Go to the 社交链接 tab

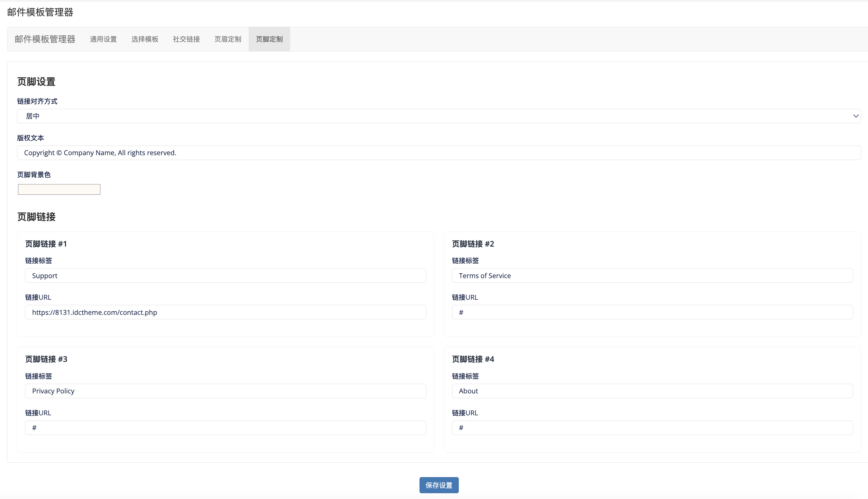click(186, 39)
